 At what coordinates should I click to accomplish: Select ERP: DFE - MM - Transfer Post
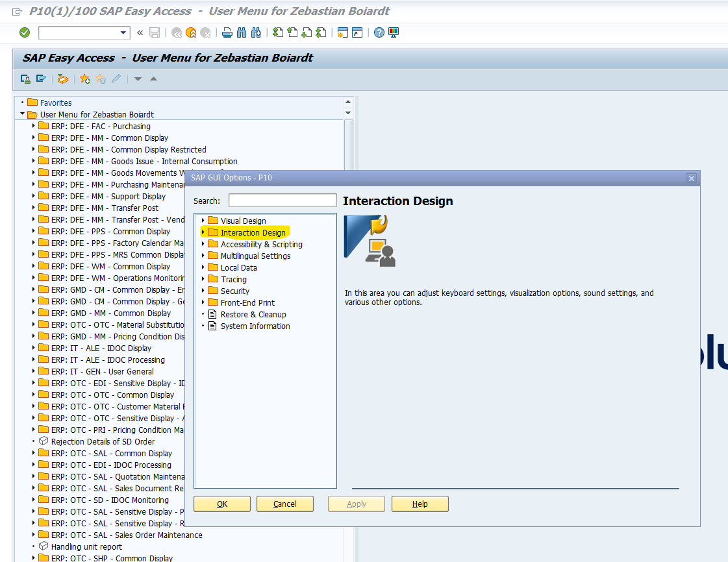(105, 208)
